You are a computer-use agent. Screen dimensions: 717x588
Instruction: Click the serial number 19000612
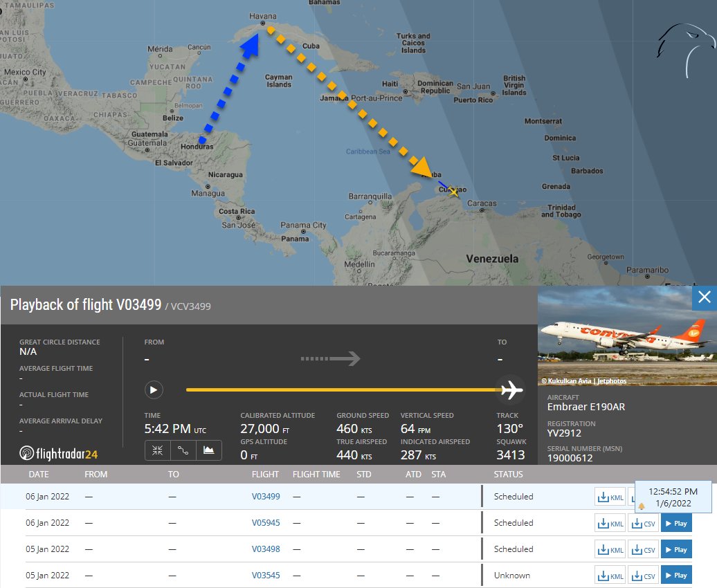(570, 458)
